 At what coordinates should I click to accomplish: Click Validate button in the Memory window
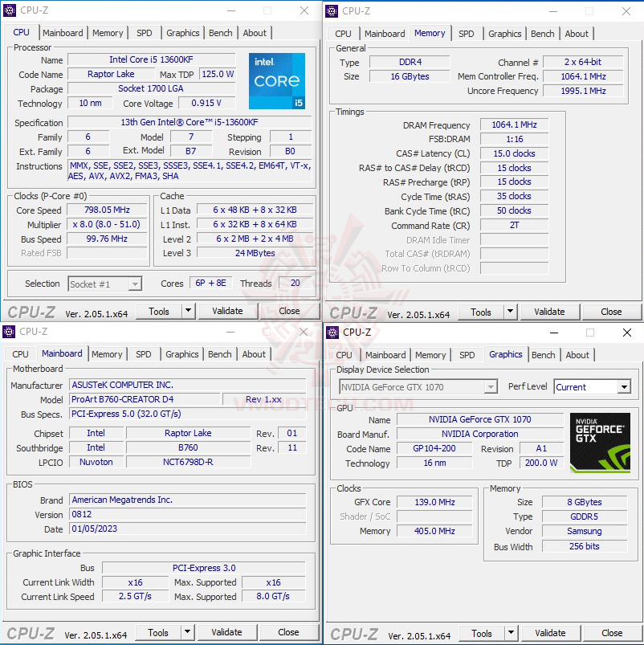coord(549,312)
